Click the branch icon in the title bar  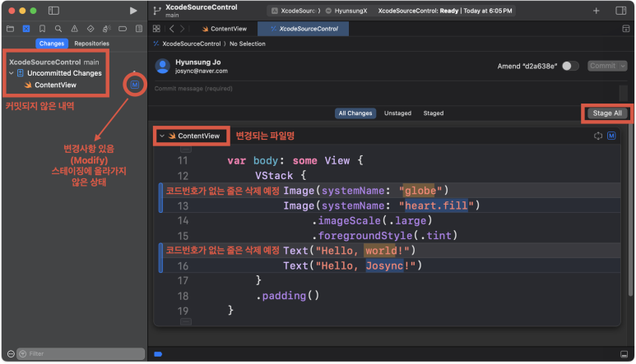tap(157, 11)
